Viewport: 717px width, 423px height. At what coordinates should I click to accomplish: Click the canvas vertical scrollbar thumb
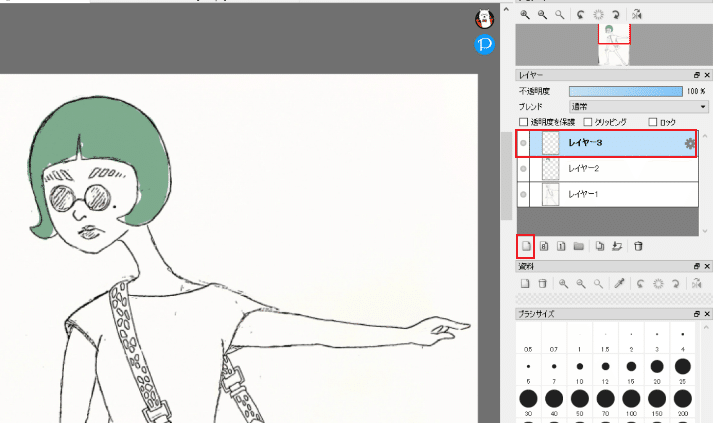click(506, 176)
